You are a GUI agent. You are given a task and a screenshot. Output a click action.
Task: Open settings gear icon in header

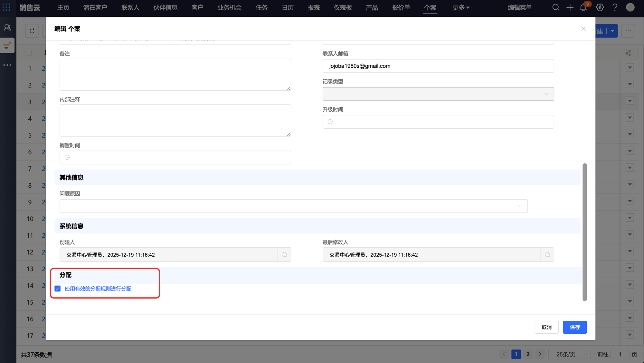(600, 7)
